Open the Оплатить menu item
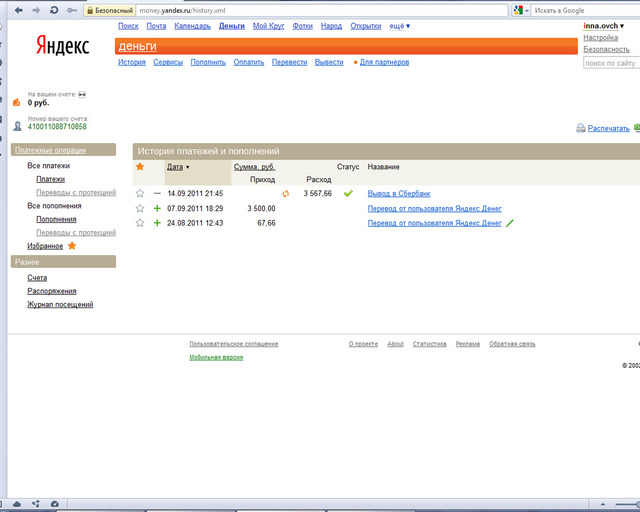This screenshot has width=640, height=512. pos(249,62)
